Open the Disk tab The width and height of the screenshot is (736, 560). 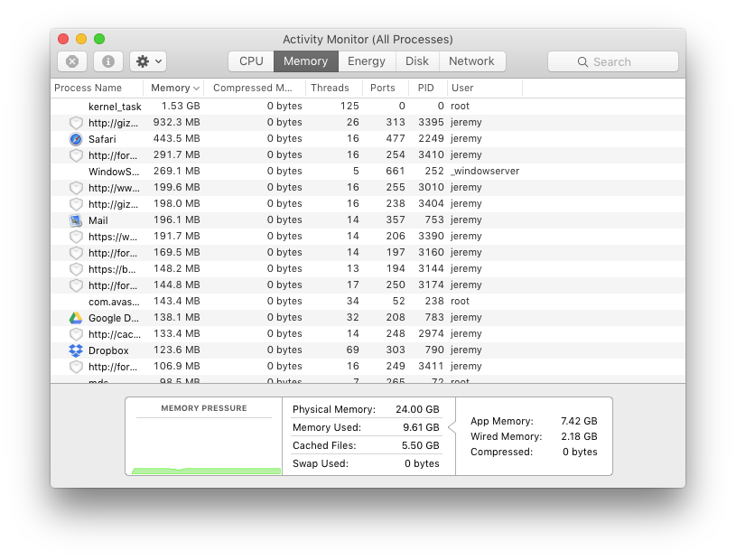tap(417, 61)
